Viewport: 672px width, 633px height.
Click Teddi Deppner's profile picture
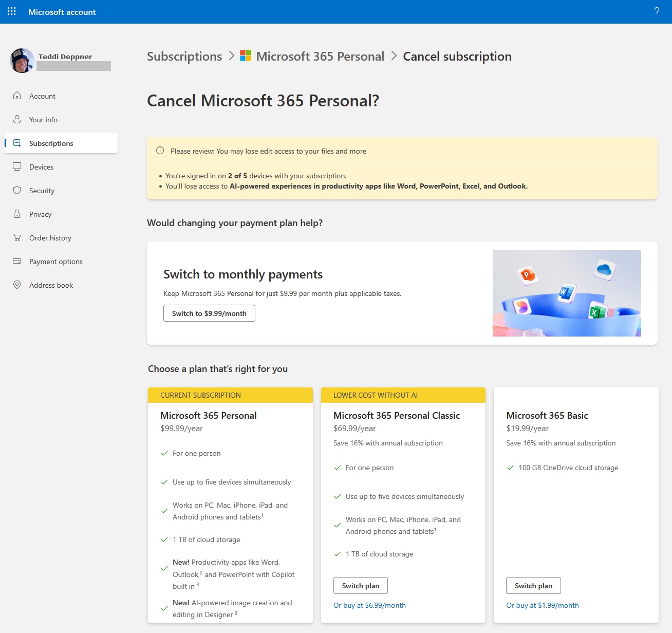tap(22, 61)
